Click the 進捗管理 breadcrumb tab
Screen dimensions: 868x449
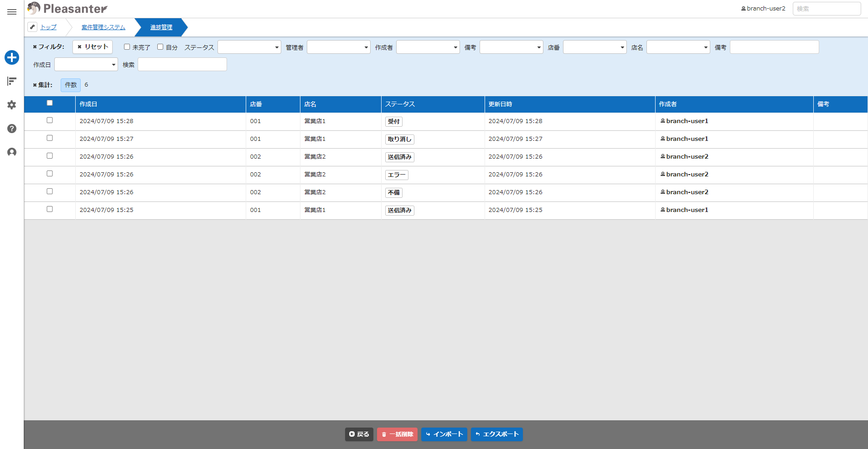coord(161,27)
